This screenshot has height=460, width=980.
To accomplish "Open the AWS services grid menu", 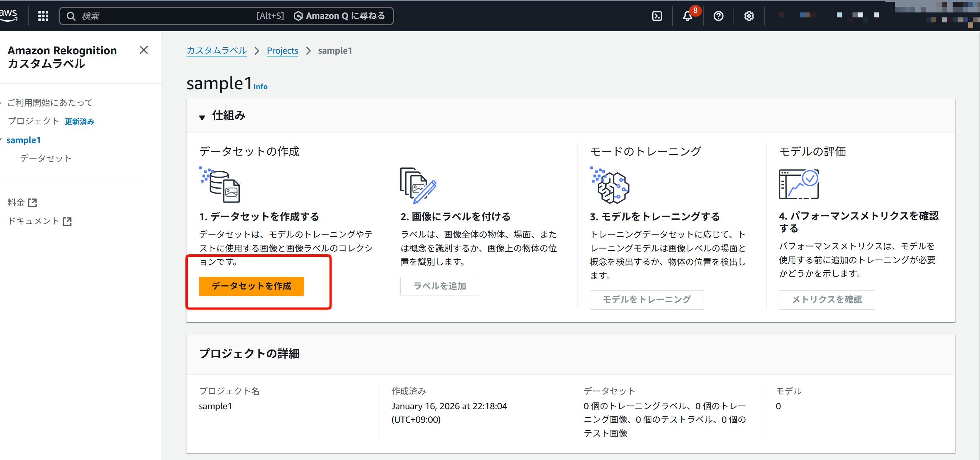I will 43,16.
